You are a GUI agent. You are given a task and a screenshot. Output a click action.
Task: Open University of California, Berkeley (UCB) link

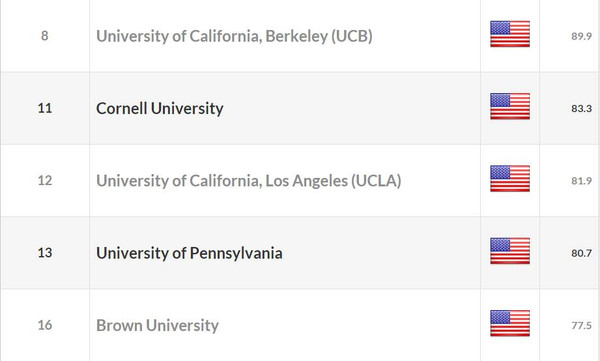tap(234, 36)
